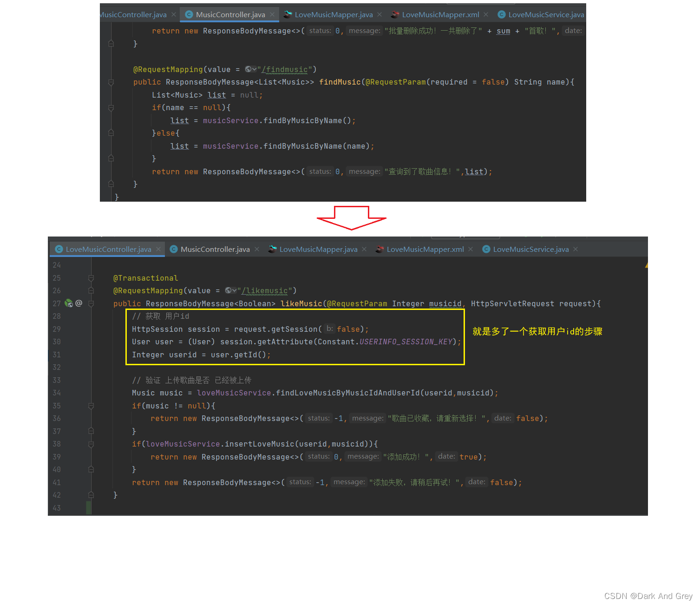Open the globe URL icon before "/findmusic"
The height and width of the screenshot is (605, 700).
(251, 69)
